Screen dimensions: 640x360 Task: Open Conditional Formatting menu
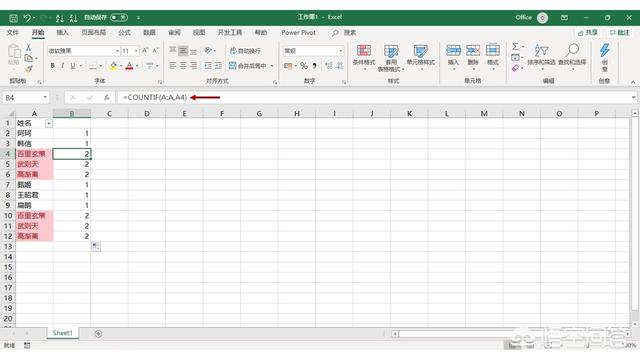[x=364, y=57]
